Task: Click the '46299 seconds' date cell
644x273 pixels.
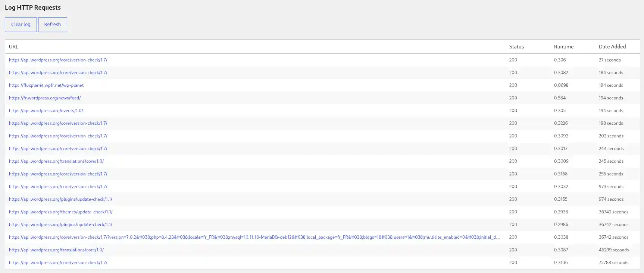Action: click(x=614, y=250)
